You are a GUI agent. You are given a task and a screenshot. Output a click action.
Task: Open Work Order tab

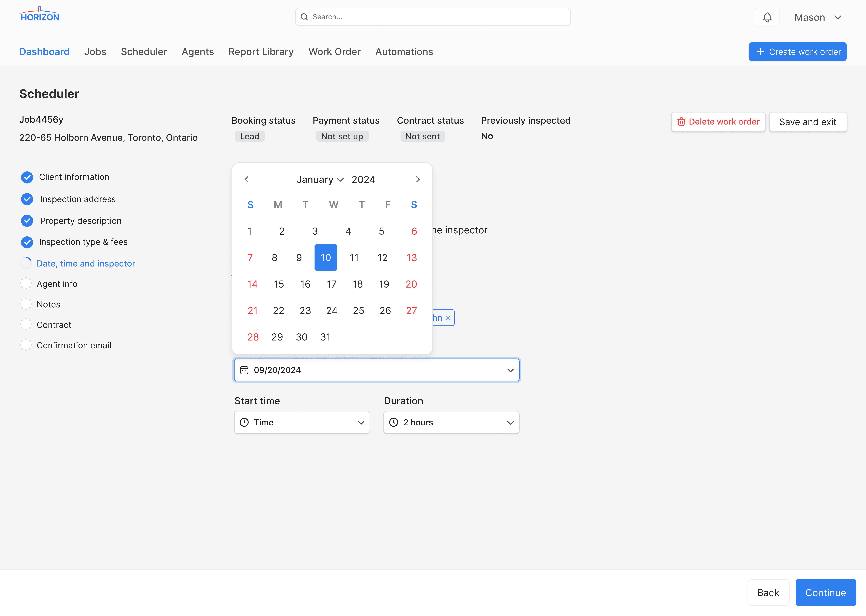[x=334, y=52]
